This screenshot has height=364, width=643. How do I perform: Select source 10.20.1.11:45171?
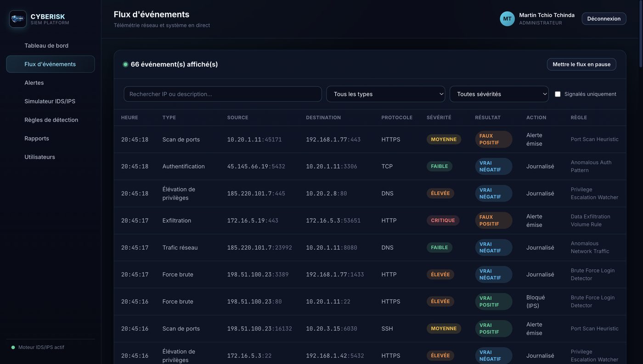click(x=254, y=140)
